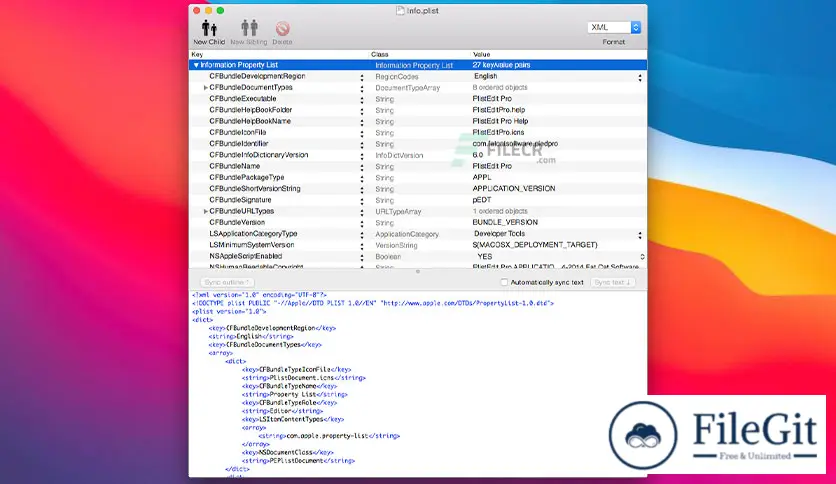Click the 'InfoDictVersion' class cell
The height and width of the screenshot is (484, 836).
[x=399, y=156]
